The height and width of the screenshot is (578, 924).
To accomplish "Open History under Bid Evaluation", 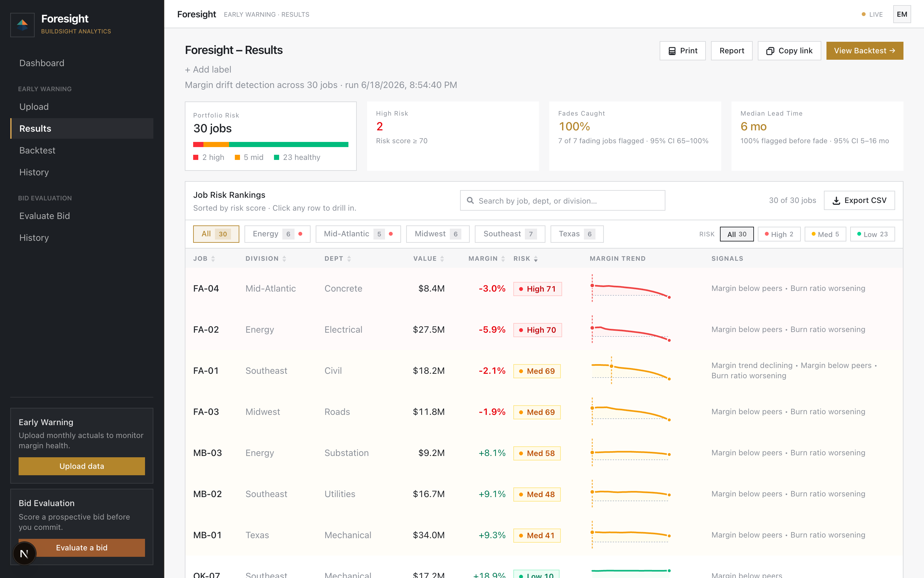I will (82, 238).
